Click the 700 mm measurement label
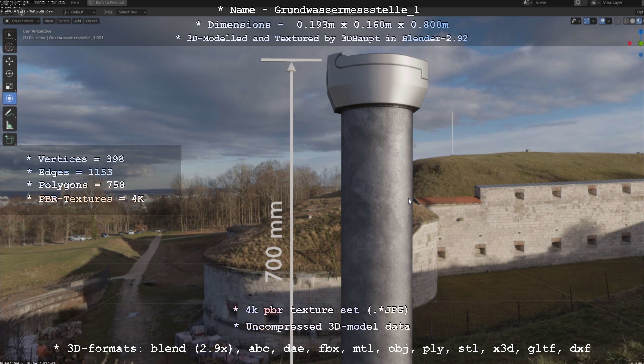 (274, 242)
